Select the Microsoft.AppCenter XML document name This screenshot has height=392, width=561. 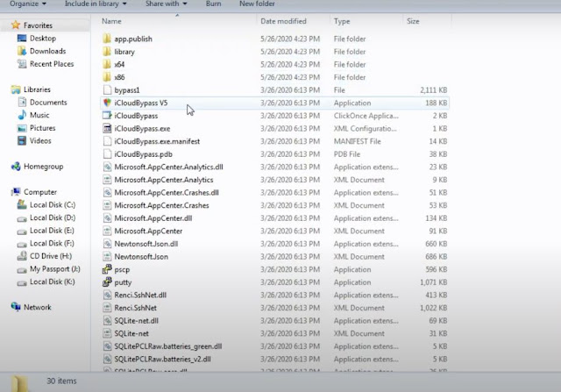pyautogui.click(x=148, y=232)
